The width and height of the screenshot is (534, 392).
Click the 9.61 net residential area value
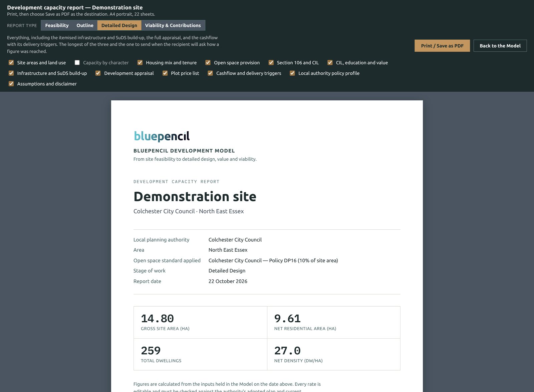coord(287,319)
